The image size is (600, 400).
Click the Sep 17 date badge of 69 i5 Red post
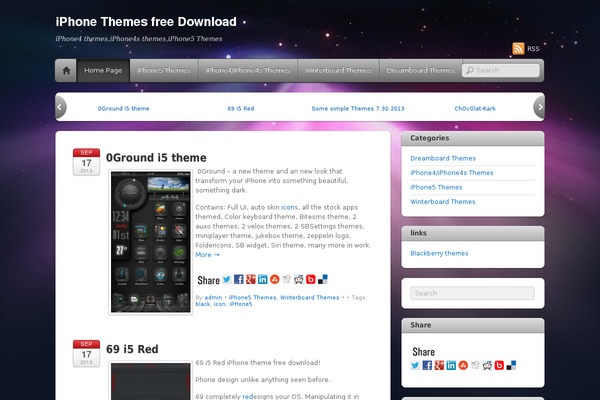pyautogui.click(x=86, y=353)
